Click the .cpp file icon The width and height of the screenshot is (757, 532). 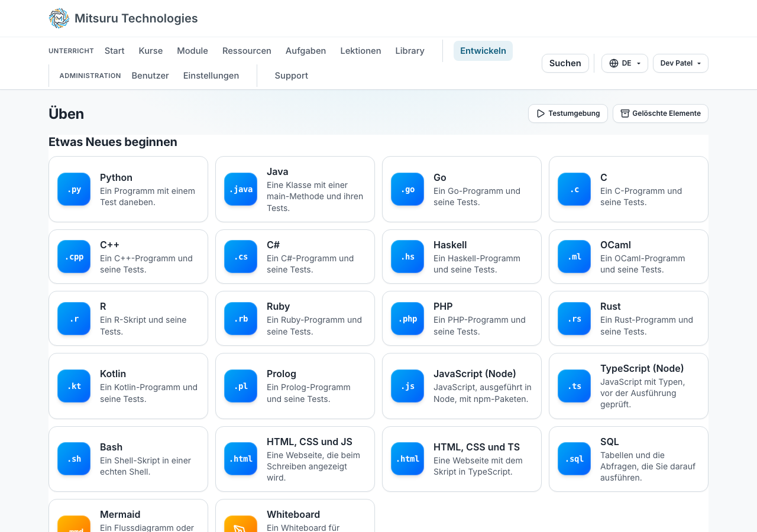point(74,257)
